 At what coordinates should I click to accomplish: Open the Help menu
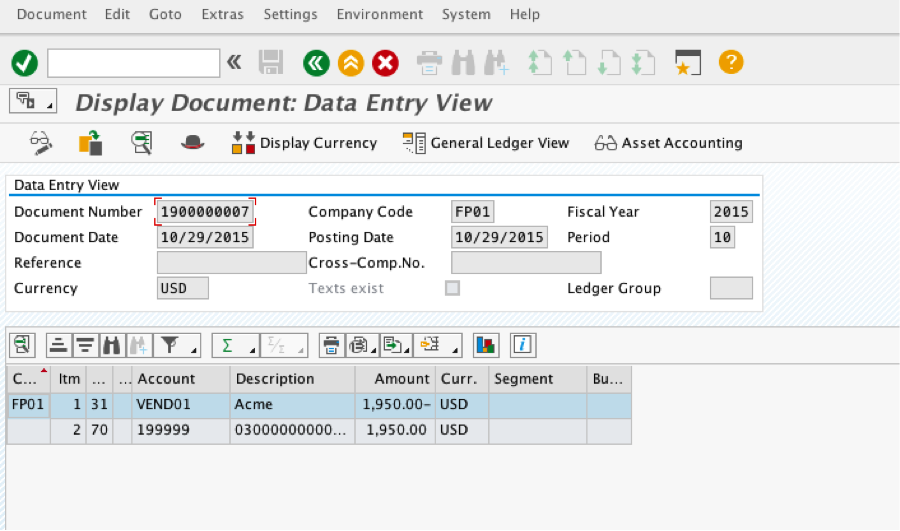tap(525, 14)
